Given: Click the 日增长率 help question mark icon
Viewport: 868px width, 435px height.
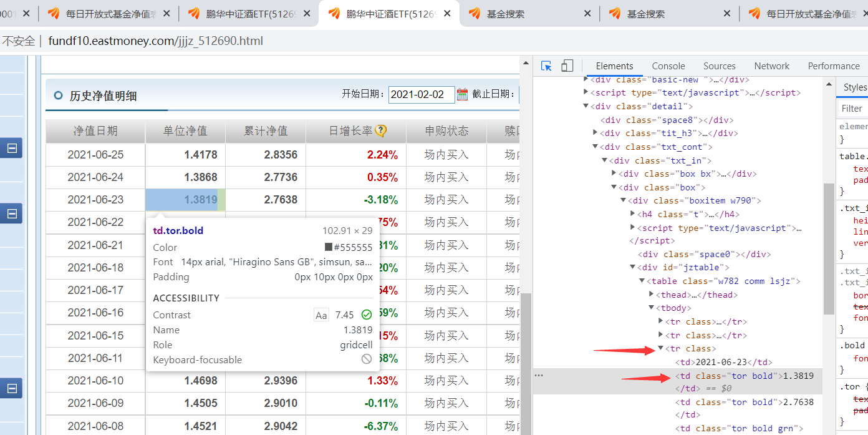Looking at the screenshot, I should 381,131.
